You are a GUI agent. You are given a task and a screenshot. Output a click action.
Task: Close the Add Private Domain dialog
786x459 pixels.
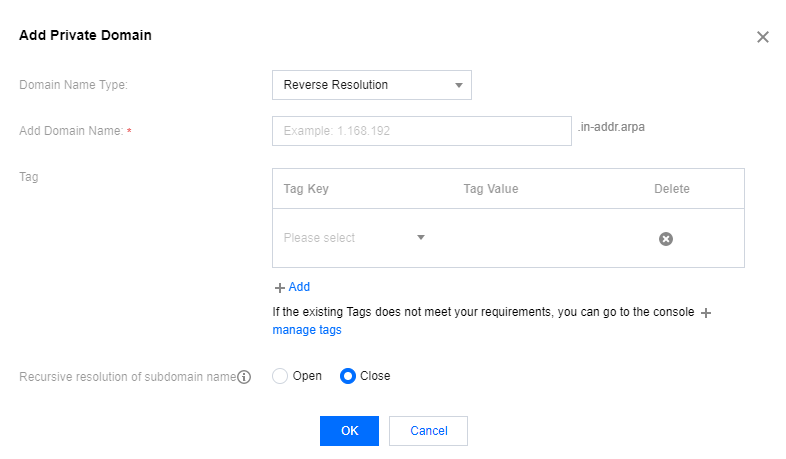tap(762, 37)
